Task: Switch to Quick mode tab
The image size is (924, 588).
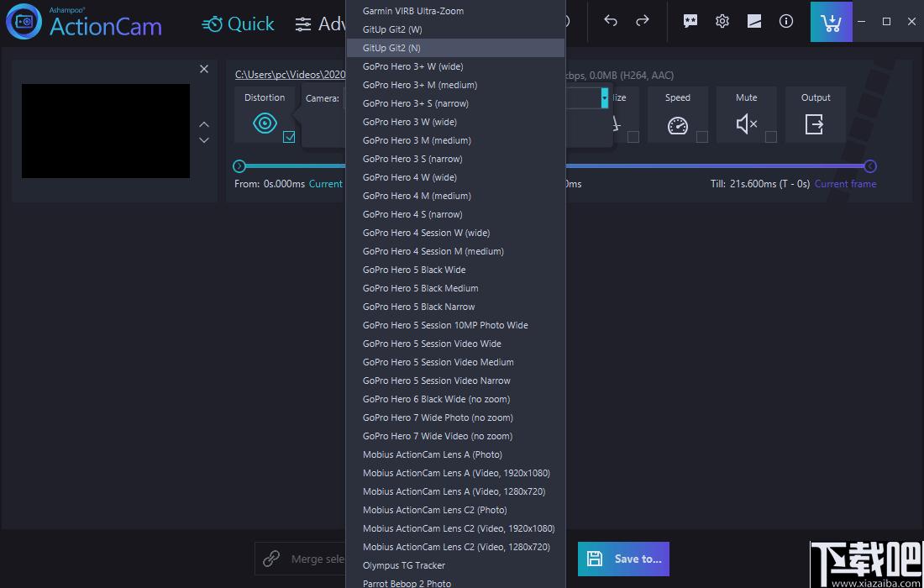Action: (238, 24)
